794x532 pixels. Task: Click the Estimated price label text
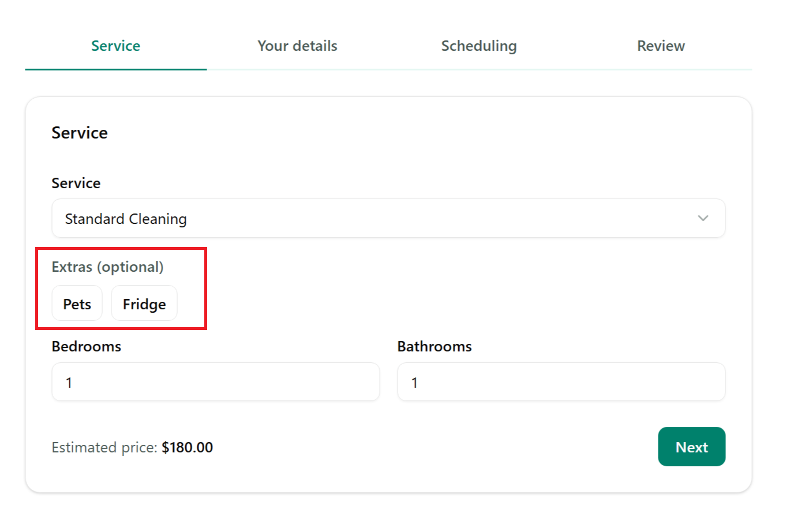point(104,447)
